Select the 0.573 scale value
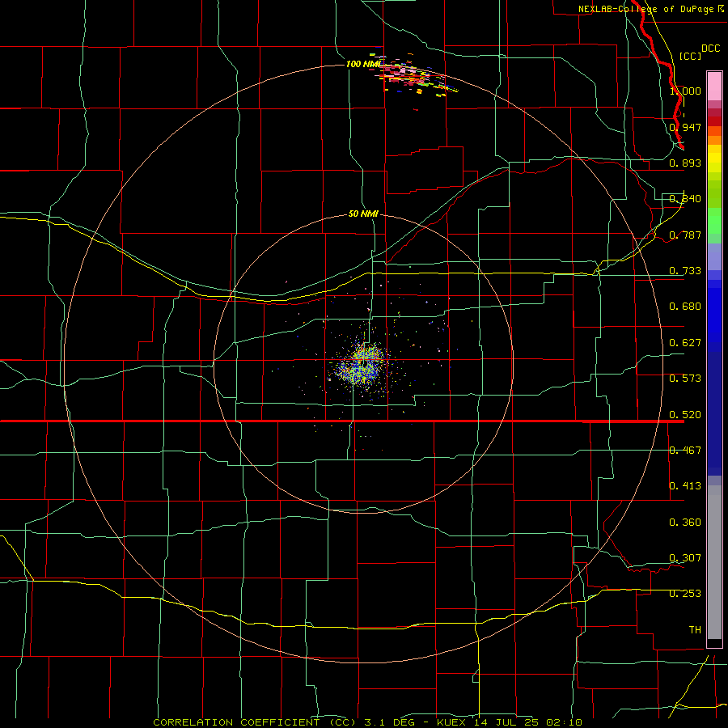 pyautogui.click(x=685, y=379)
